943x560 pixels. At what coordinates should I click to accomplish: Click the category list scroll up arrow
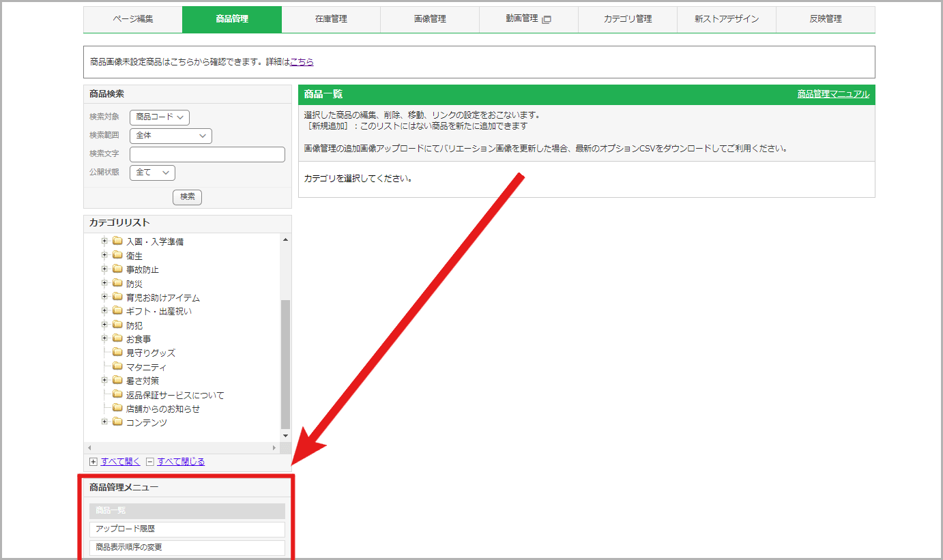tap(286, 239)
